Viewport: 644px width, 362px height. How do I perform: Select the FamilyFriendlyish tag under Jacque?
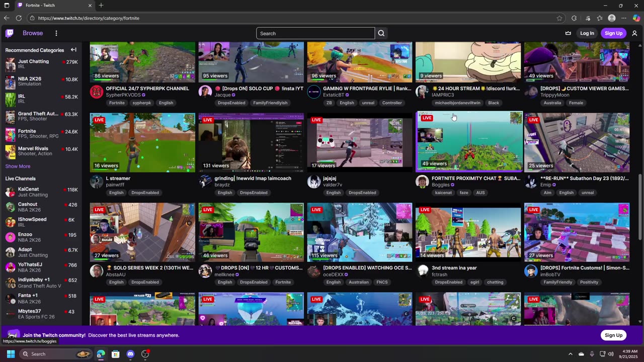pyautogui.click(x=270, y=103)
